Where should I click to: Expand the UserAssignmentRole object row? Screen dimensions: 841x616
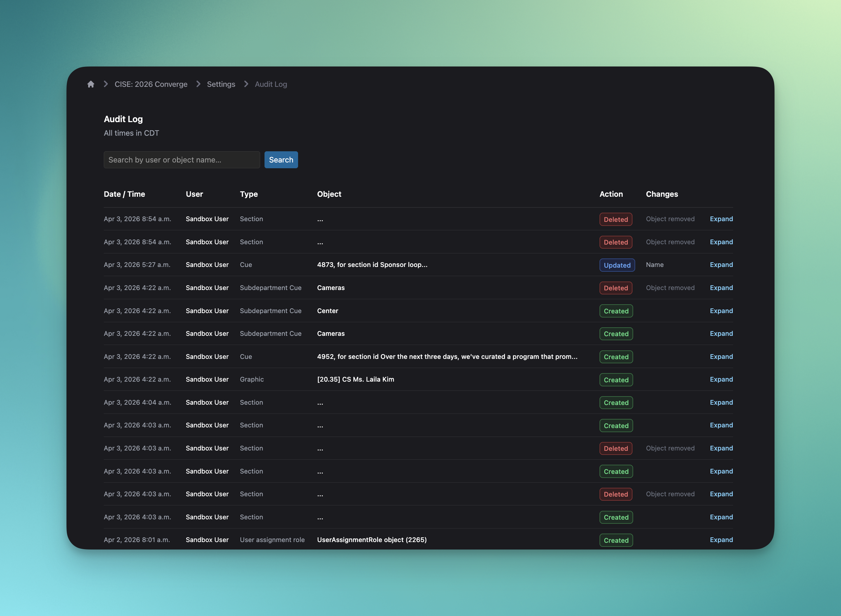pos(721,540)
